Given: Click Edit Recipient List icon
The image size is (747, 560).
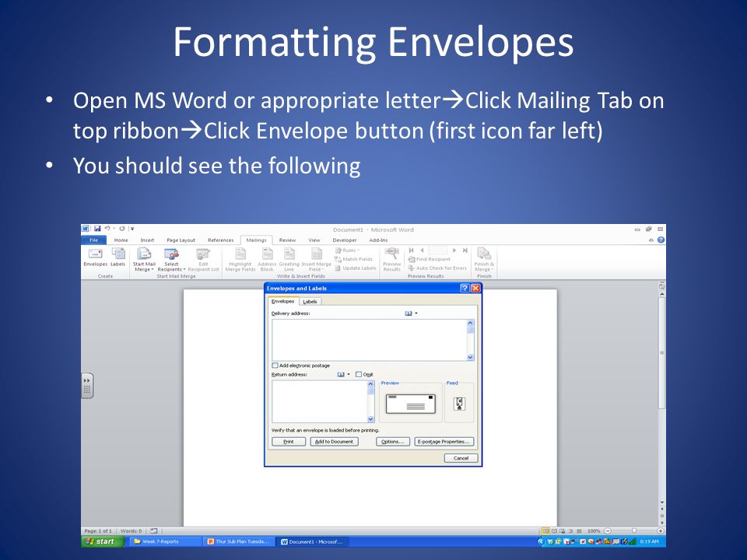Looking at the screenshot, I should click(203, 260).
